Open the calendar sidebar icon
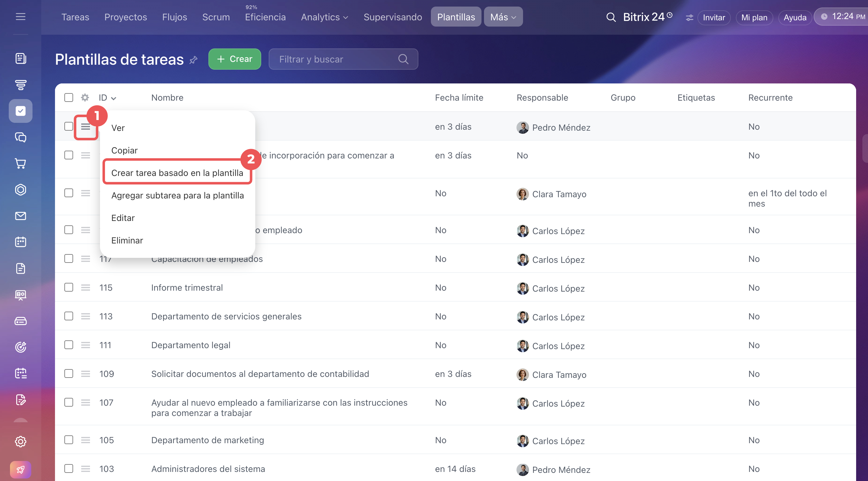This screenshot has width=868, height=481. point(21,242)
